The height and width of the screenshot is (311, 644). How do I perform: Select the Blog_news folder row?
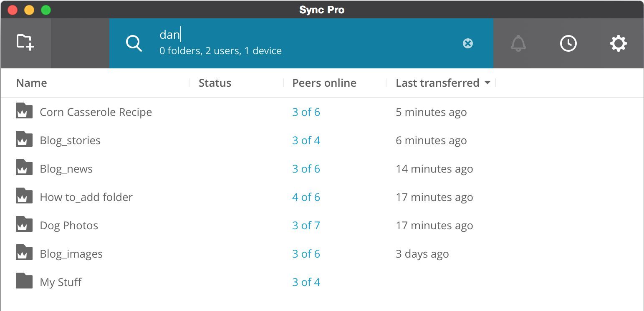coord(66,169)
